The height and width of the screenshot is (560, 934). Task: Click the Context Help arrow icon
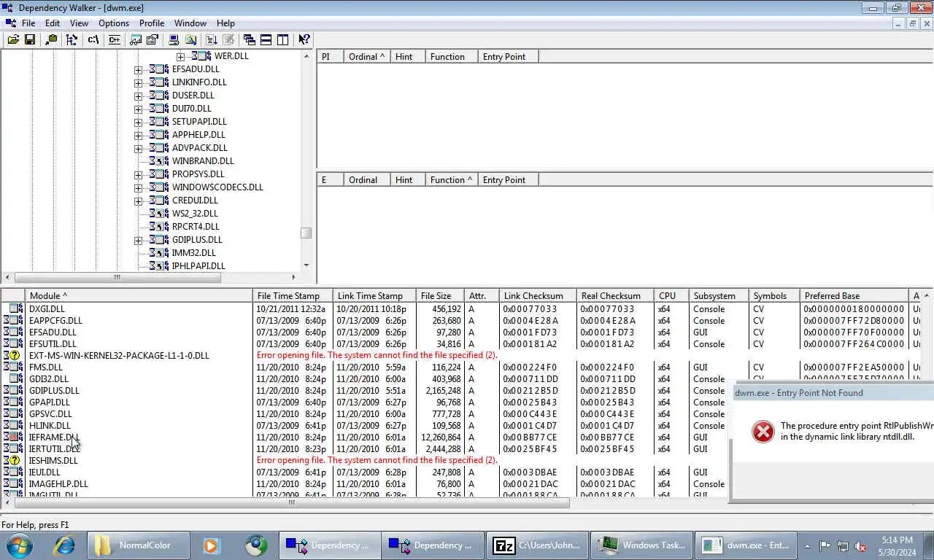[304, 40]
